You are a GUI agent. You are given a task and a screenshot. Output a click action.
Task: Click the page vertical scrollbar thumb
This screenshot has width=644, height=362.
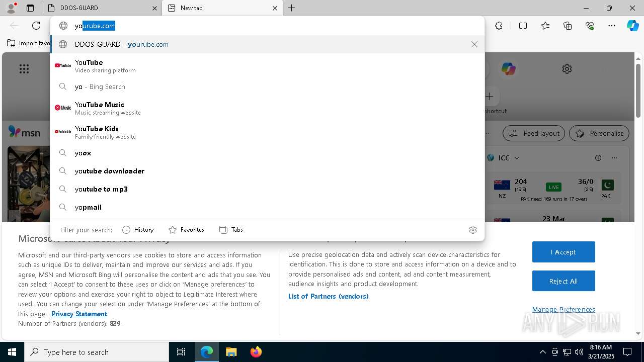point(638,89)
